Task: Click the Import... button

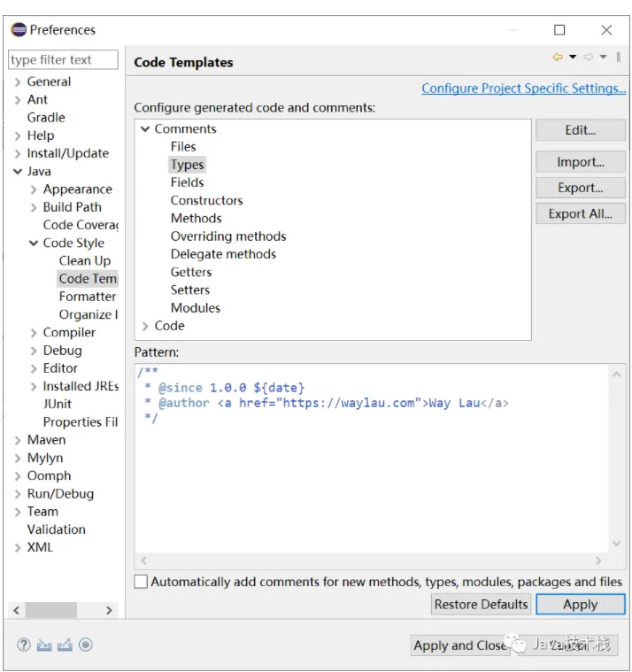Action: click(x=581, y=161)
